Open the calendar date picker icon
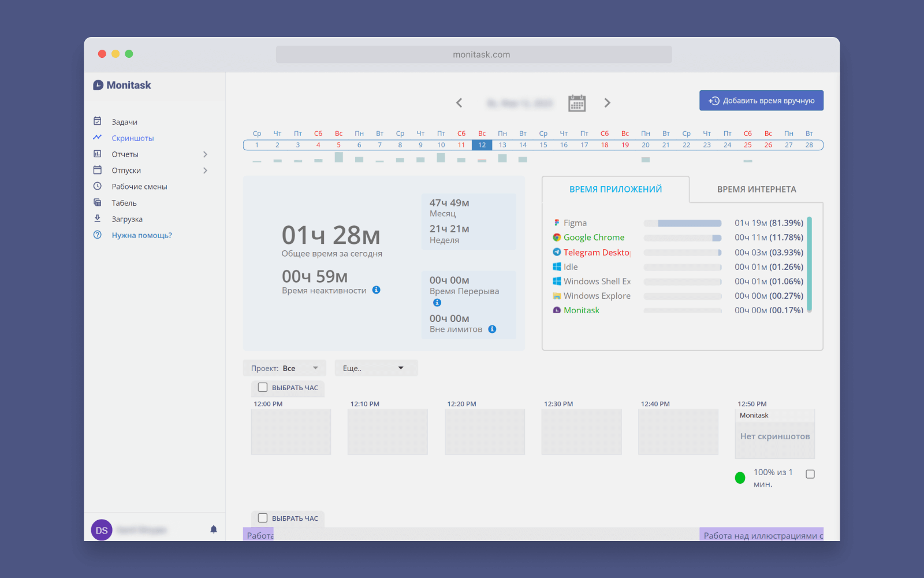The height and width of the screenshot is (578, 924). (576, 103)
